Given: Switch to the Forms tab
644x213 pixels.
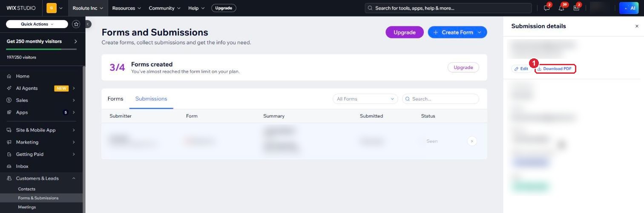Looking at the screenshot, I should click(x=115, y=99).
